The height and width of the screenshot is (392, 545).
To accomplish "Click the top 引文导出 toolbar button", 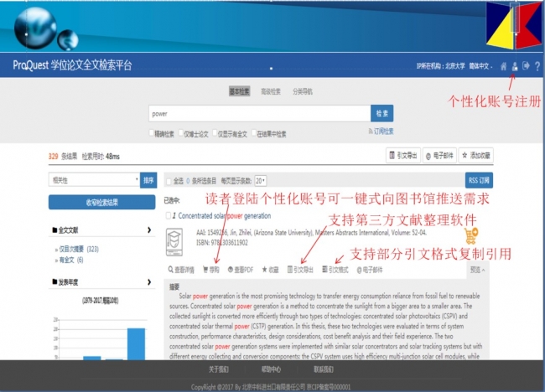I will coord(403,156).
